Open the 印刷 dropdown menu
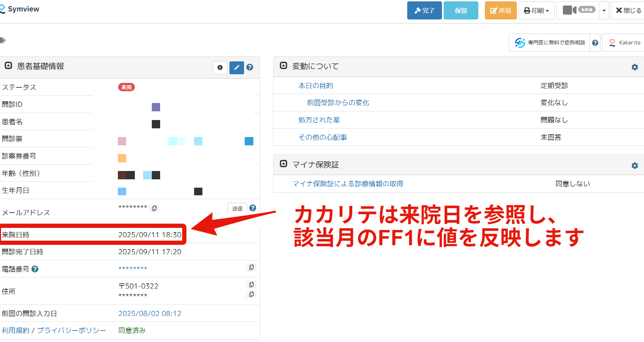The image size is (644, 342). 536,11
